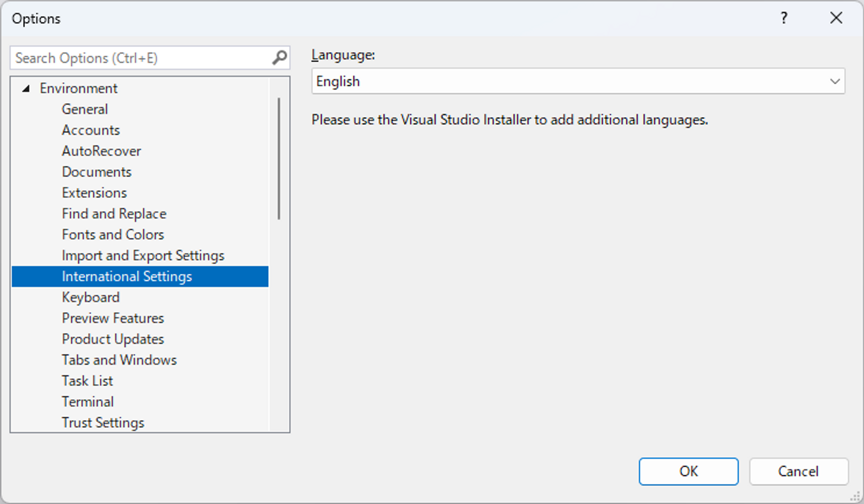The width and height of the screenshot is (864, 504).
Task: Select Import and Export Settings
Action: coord(143,256)
